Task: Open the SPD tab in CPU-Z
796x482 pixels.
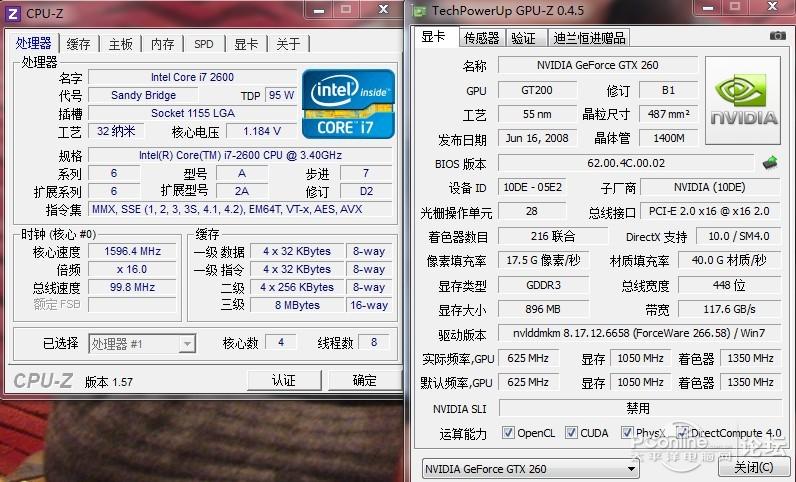Action: tap(204, 44)
